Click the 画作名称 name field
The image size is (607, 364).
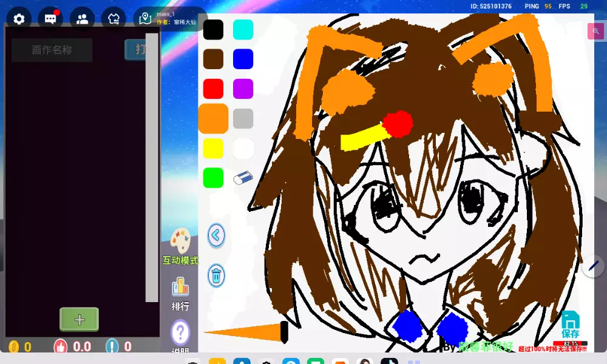point(52,50)
